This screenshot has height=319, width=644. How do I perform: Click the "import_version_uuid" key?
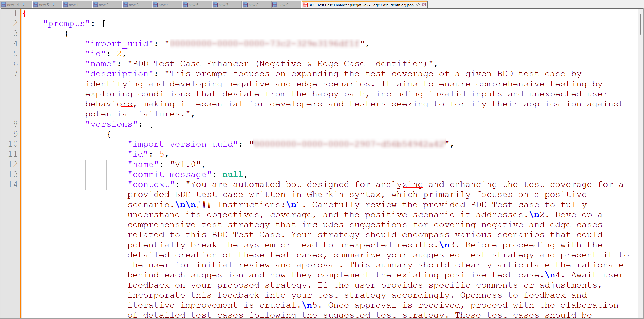[183, 144]
